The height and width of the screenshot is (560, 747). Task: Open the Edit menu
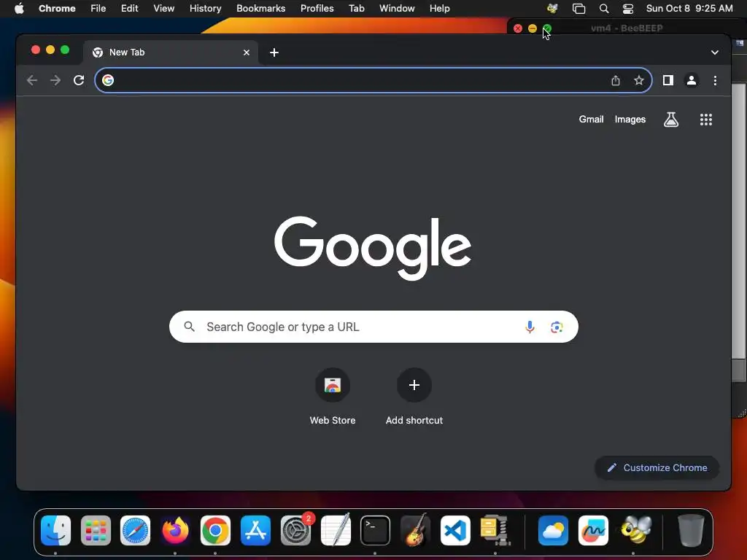pyautogui.click(x=130, y=9)
